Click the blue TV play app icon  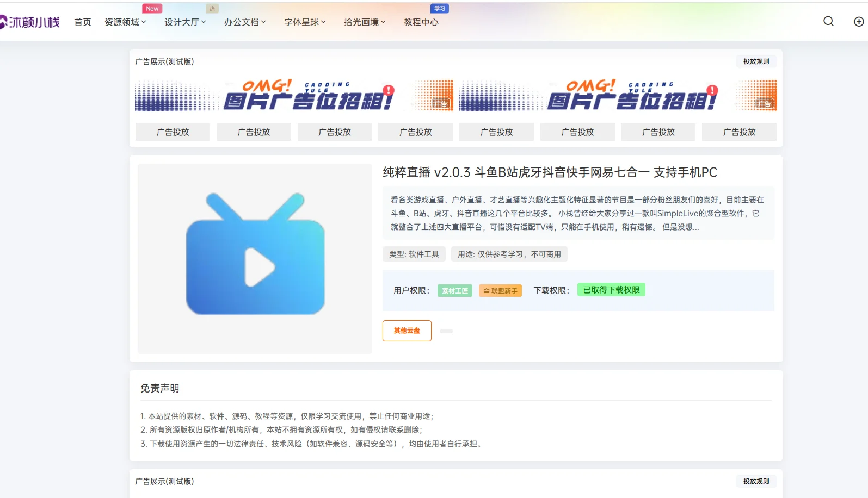(255, 254)
